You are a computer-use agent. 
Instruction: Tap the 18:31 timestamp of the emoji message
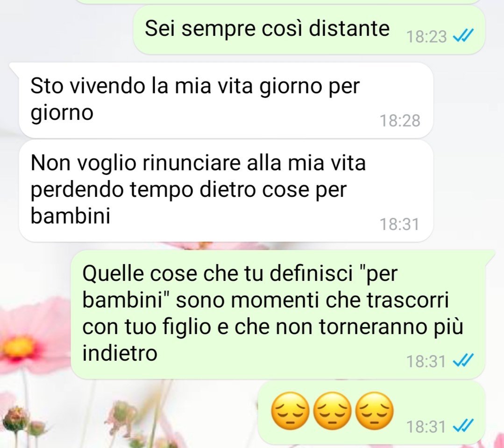[426, 427]
